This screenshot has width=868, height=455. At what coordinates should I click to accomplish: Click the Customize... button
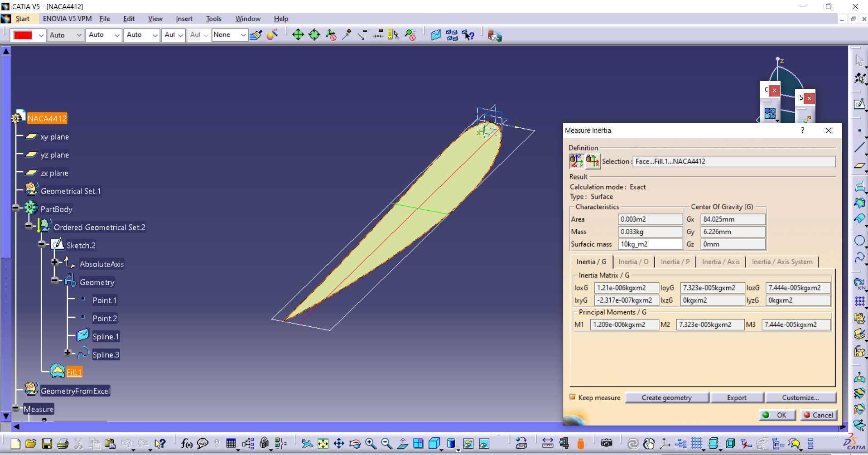click(x=800, y=397)
